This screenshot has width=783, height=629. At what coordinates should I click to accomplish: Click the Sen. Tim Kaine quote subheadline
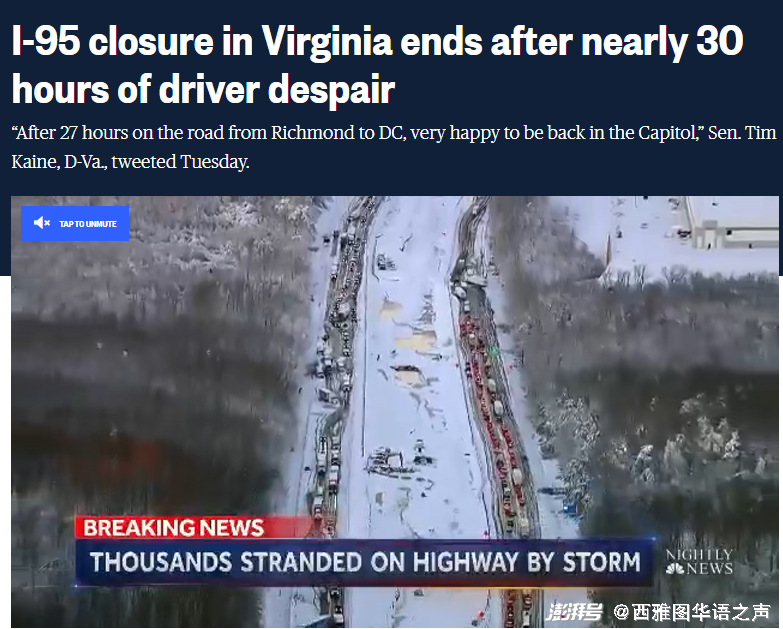coord(394,147)
